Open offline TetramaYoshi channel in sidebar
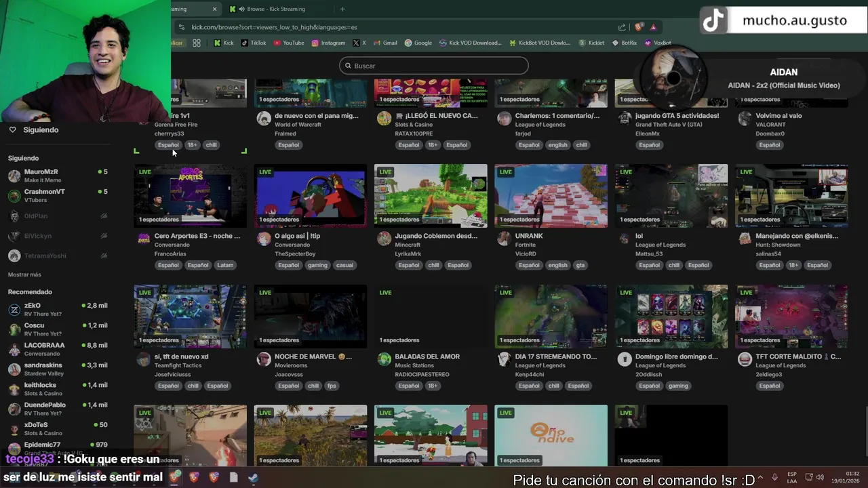The width and height of the screenshot is (868, 488). (x=58, y=256)
